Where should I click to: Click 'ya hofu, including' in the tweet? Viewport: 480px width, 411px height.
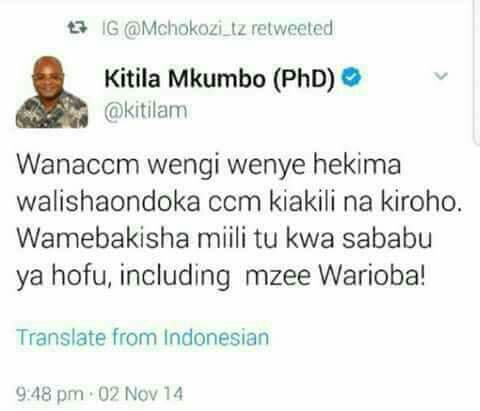123,277
